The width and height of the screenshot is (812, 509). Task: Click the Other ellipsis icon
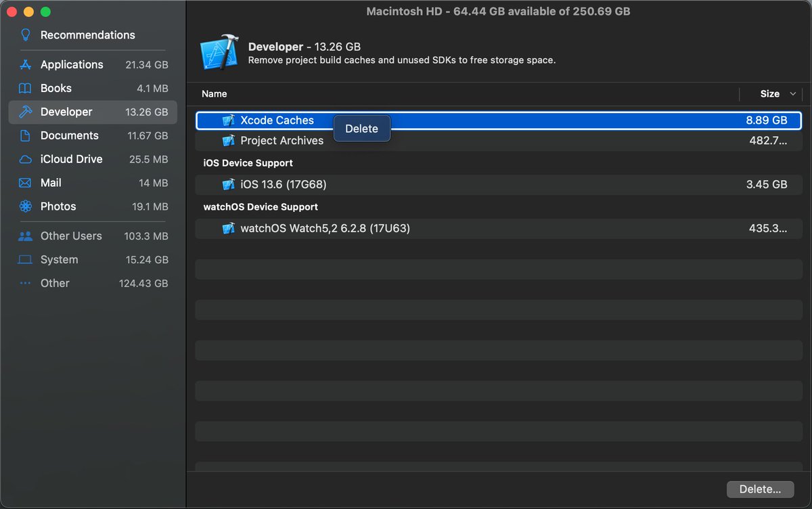click(26, 284)
